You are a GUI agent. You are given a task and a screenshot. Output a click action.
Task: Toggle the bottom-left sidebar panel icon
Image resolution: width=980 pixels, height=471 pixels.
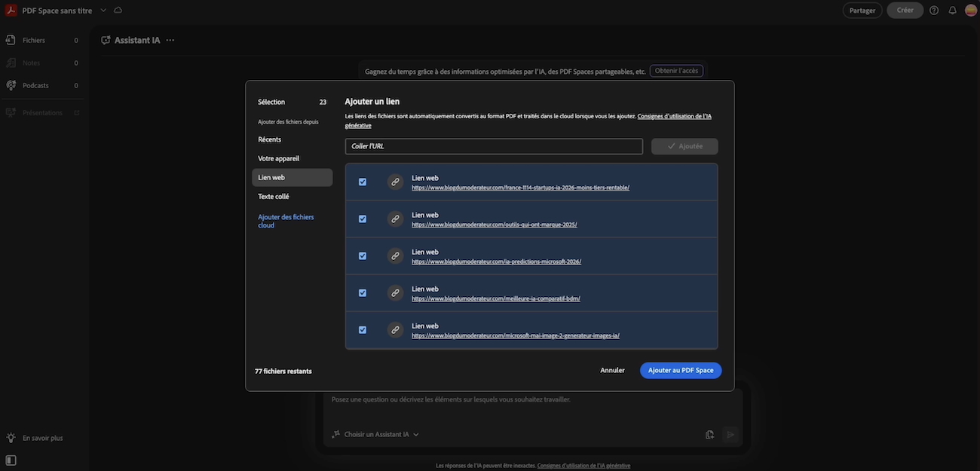point(11,460)
